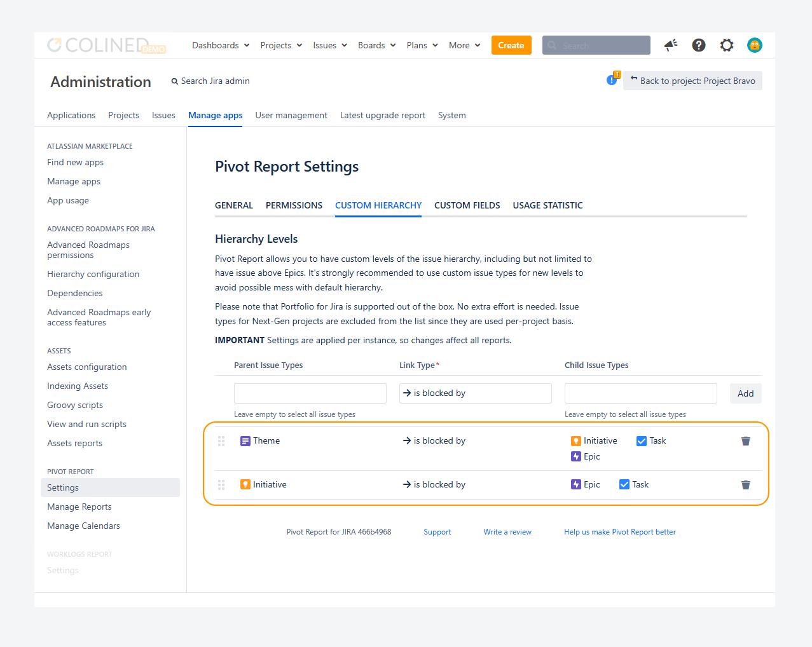This screenshot has height=647, width=812.
Task: Click the Epic icon in Theme row
Action: (x=576, y=456)
